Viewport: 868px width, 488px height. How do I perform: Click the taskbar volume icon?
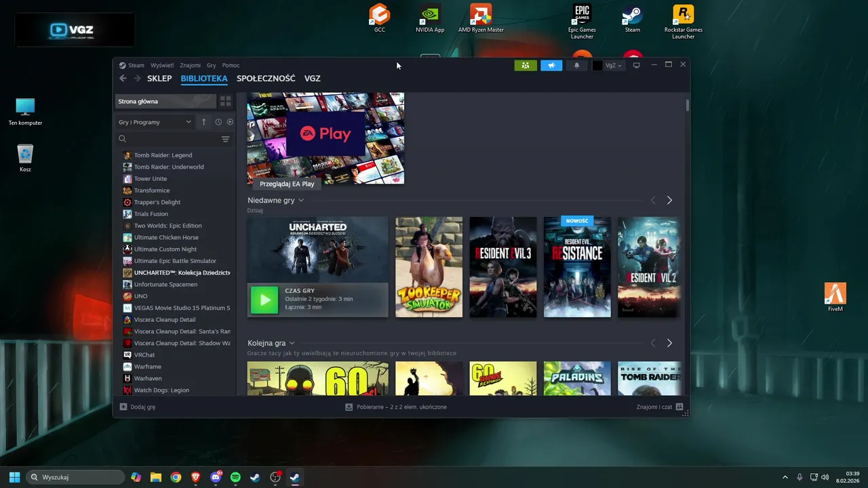[x=825, y=477]
